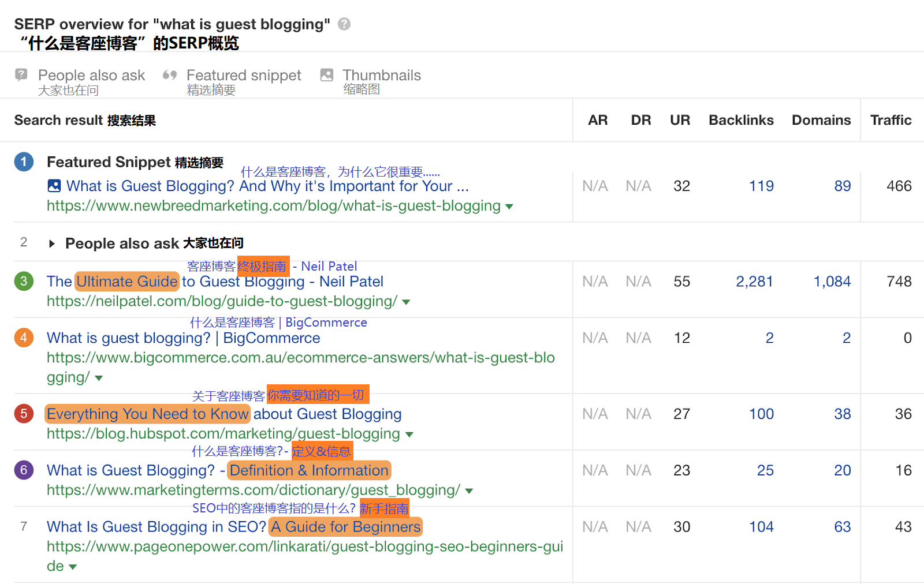Click the Thumbnails icon
The width and height of the screenshot is (924, 584).
tap(326, 75)
